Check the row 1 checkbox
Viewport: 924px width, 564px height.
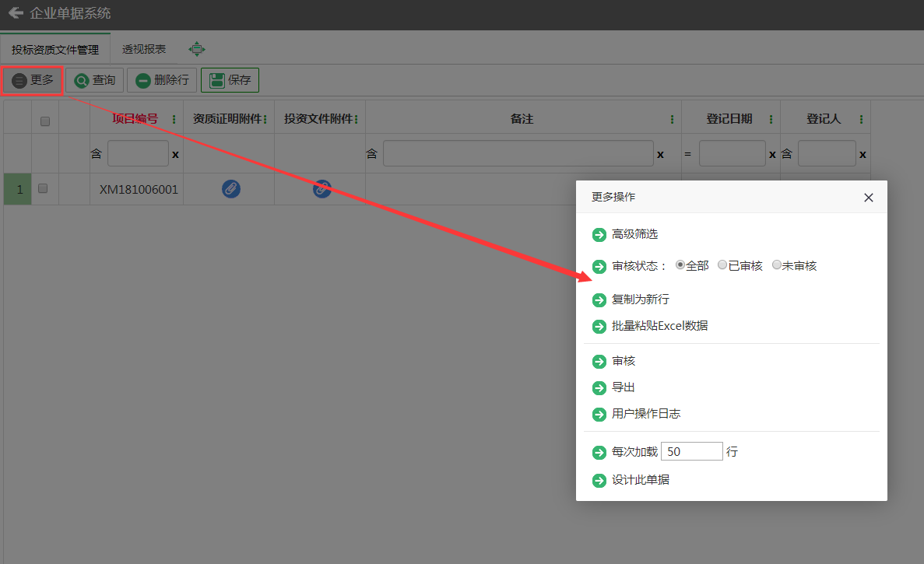pyautogui.click(x=43, y=188)
